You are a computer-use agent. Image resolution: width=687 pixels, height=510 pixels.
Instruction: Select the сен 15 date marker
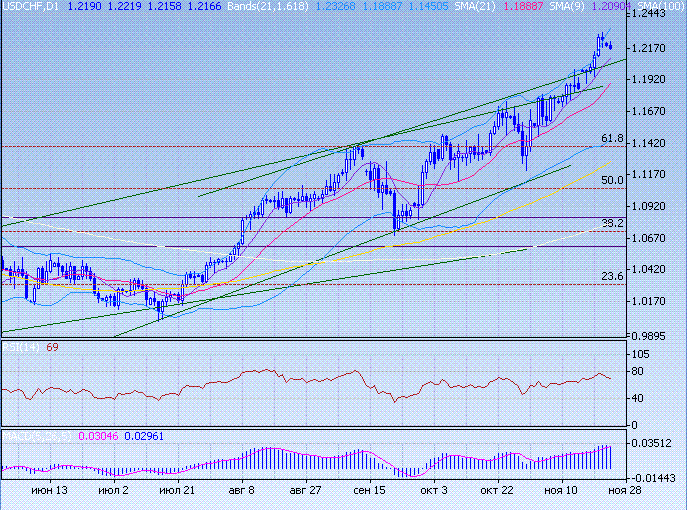(x=369, y=491)
